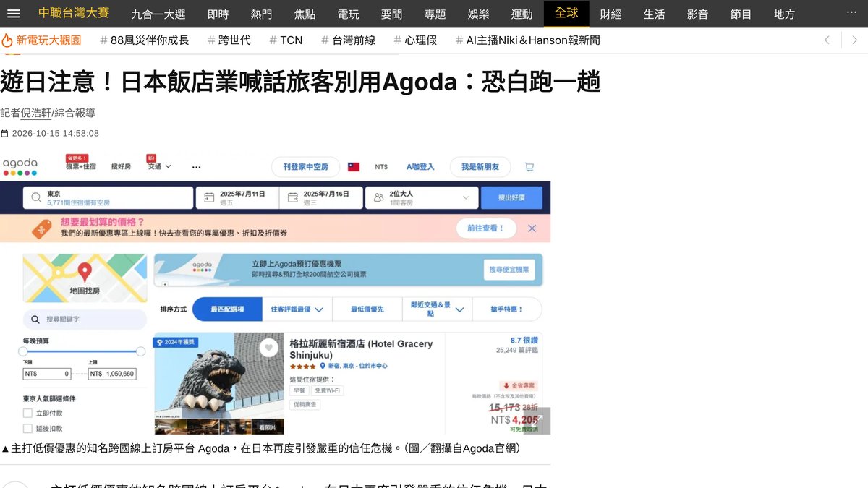This screenshot has width=868, height=488.
Task: Click the 2024年獲獎 award badge
Action: (x=176, y=342)
